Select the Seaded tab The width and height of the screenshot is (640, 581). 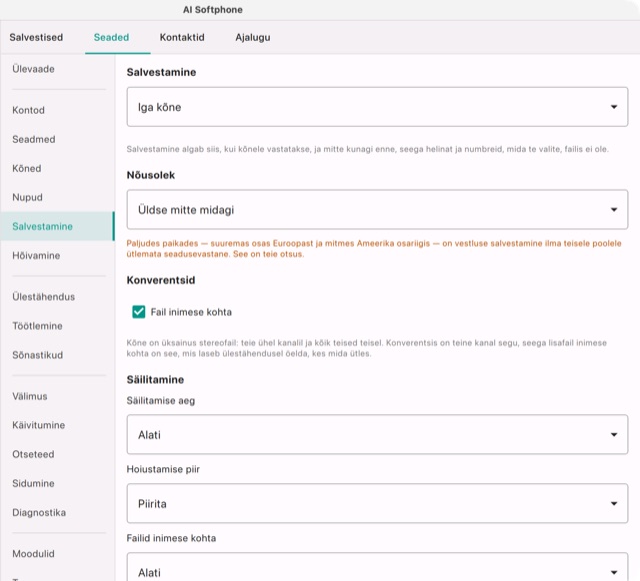point(111,37)
